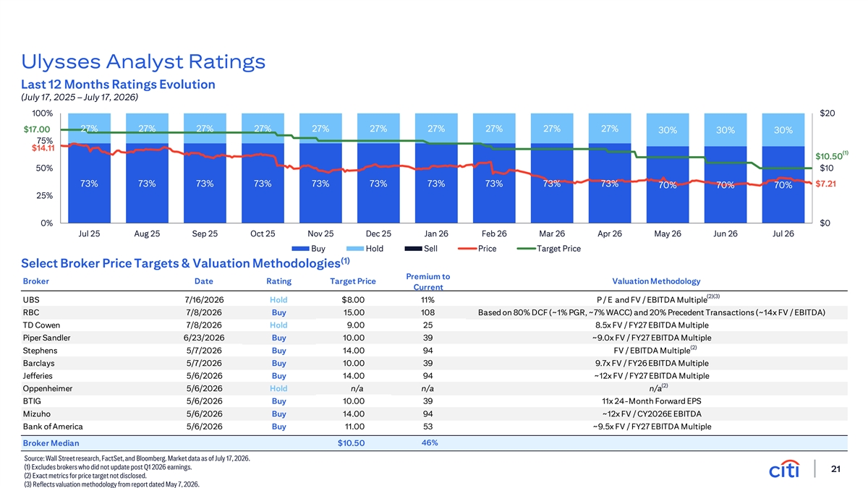Click the $8.00 target price for UBS

tap(353, 299)
